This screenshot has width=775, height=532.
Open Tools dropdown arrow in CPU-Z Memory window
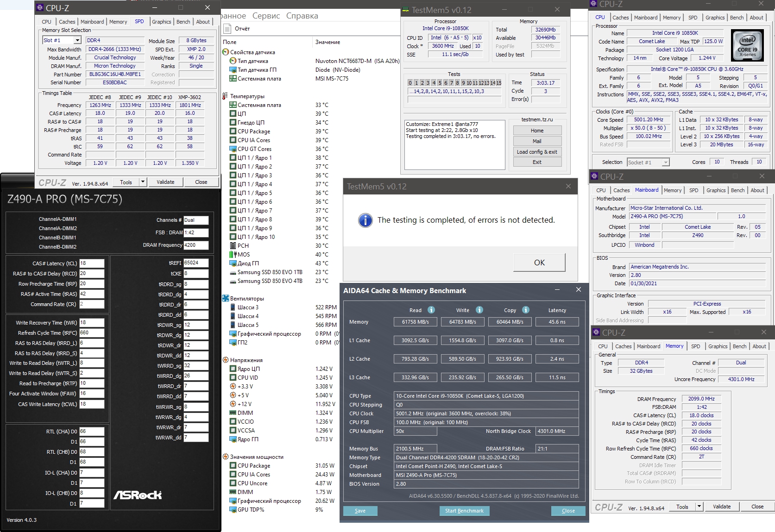699,507
